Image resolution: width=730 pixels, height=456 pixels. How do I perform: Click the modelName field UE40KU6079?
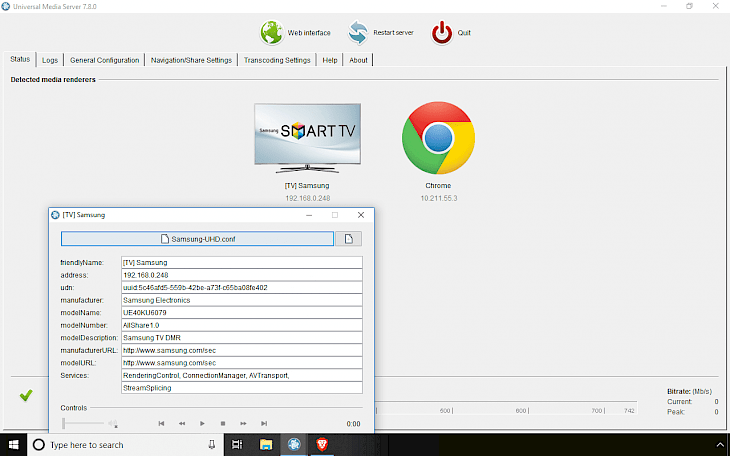point(242,313)
